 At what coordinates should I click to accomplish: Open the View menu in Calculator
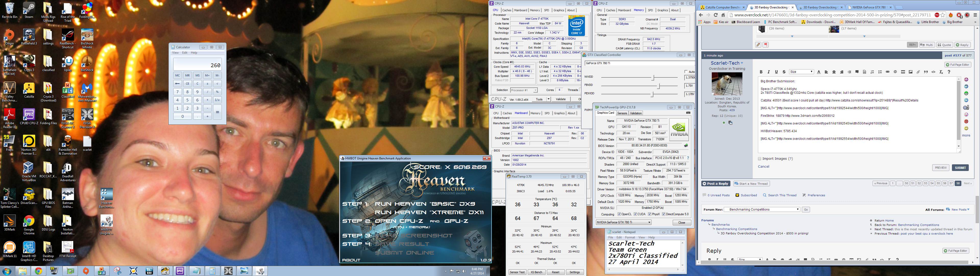[175, 53]
